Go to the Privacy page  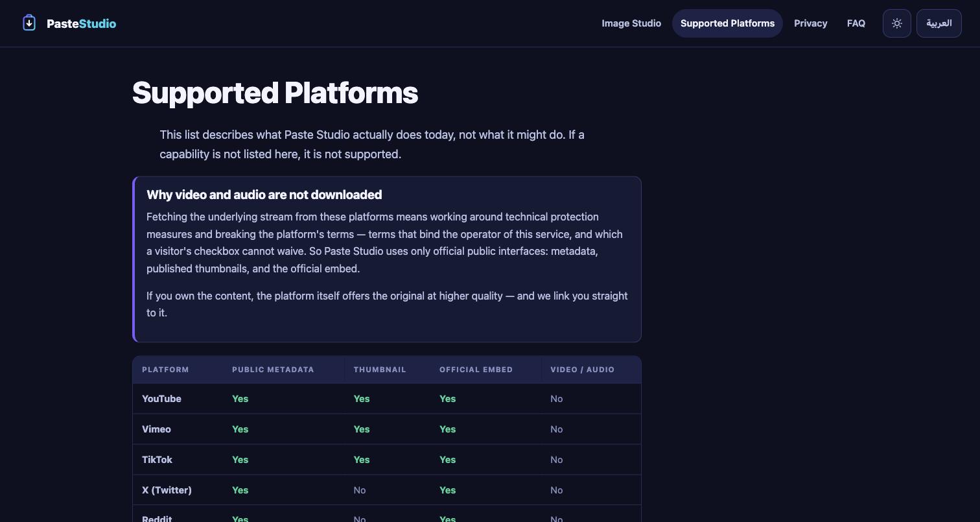tap(810, 23)
